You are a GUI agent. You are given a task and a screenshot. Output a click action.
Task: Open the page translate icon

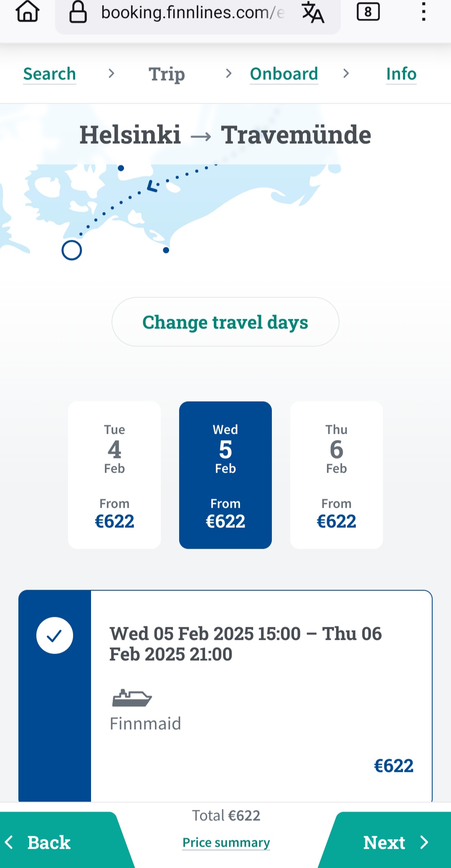click(x=313, y=12)
